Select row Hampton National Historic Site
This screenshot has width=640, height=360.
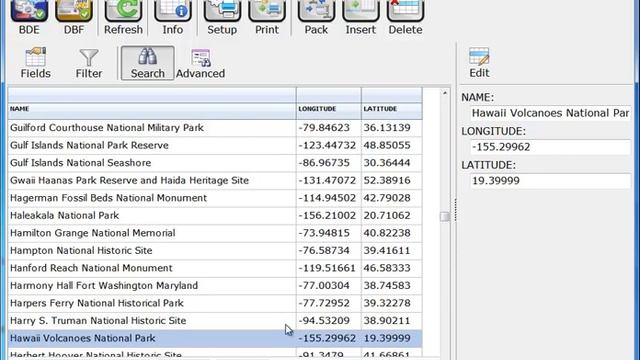215,251
